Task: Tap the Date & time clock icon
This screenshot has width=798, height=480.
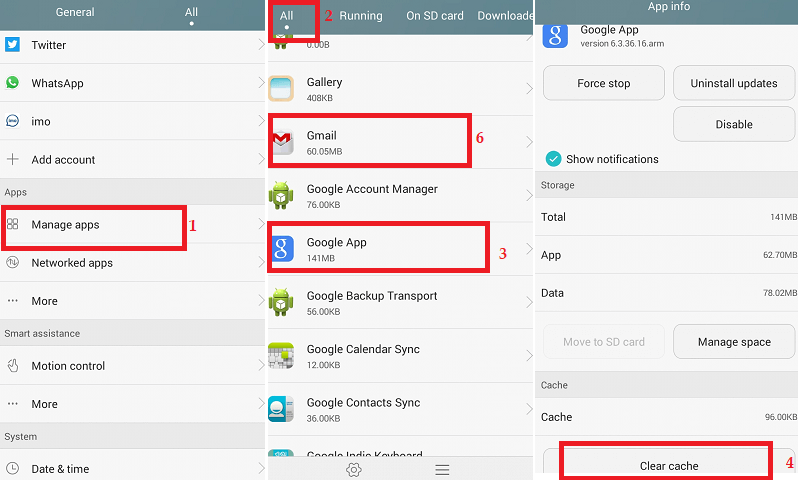Action: [x=12, y=468]
